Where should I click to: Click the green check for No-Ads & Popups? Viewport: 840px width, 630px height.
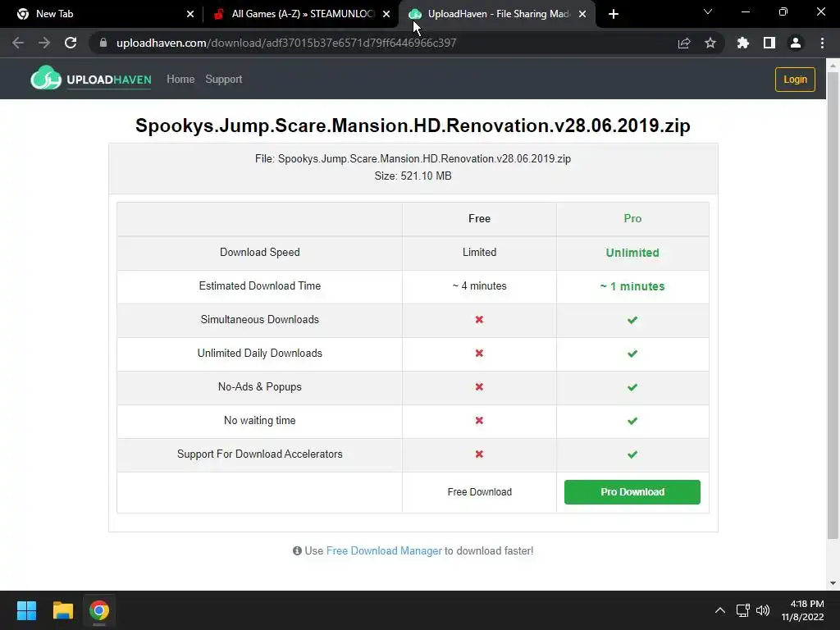[632, 387]
